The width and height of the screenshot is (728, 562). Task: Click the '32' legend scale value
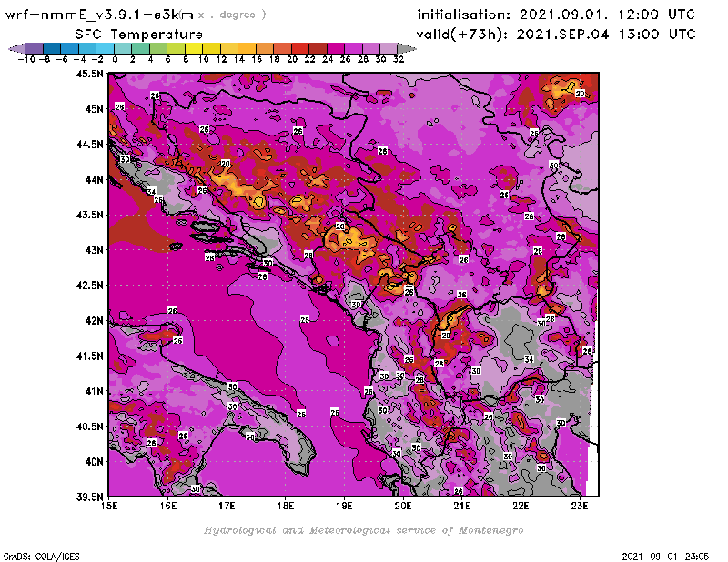399,59
